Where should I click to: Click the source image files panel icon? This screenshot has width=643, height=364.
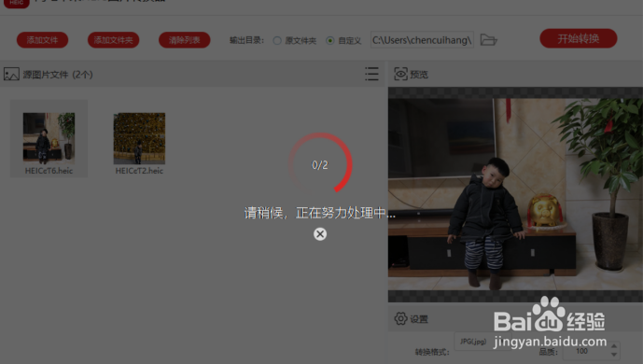pyautogui.click(x=11, y=74)
